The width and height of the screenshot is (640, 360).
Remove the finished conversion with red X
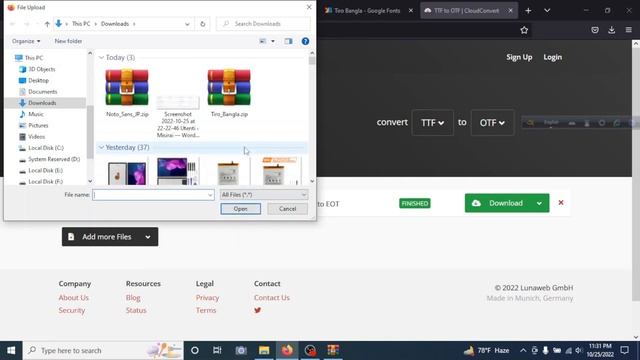561,203
